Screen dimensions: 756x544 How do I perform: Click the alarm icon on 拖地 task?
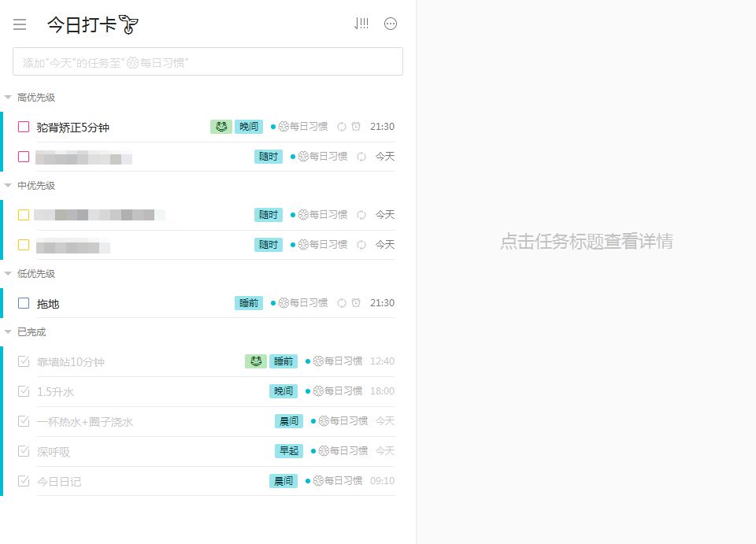[x=356, y=303]
